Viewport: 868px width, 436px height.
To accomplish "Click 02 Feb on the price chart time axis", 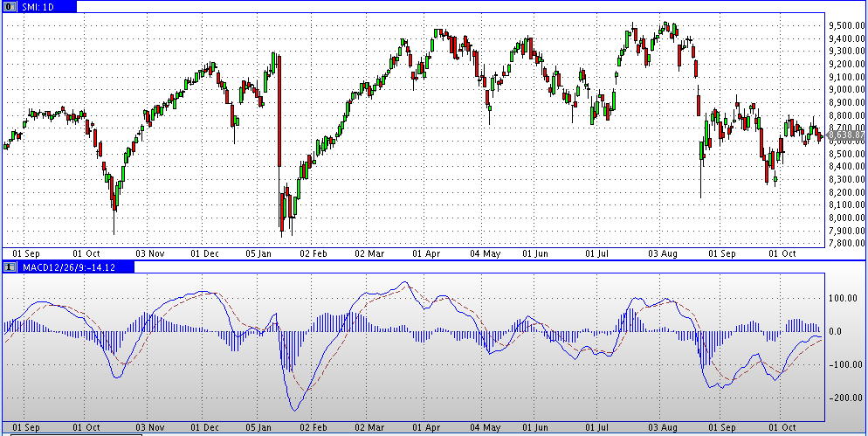I will click(313, 253).
